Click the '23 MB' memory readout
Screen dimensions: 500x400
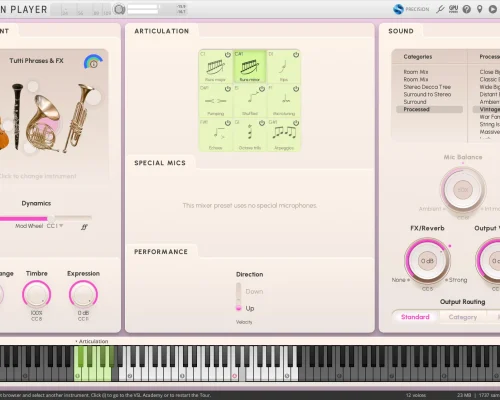point(464,395)
